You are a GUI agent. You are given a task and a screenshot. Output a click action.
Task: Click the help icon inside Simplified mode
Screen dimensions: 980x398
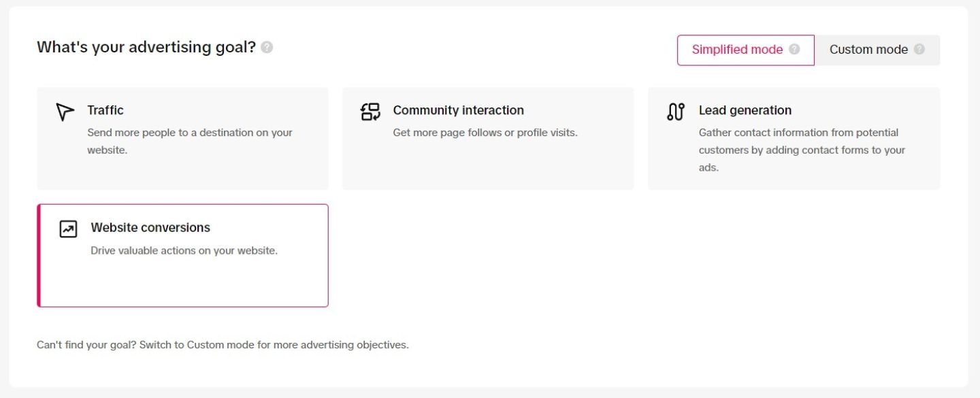point(794,50)
